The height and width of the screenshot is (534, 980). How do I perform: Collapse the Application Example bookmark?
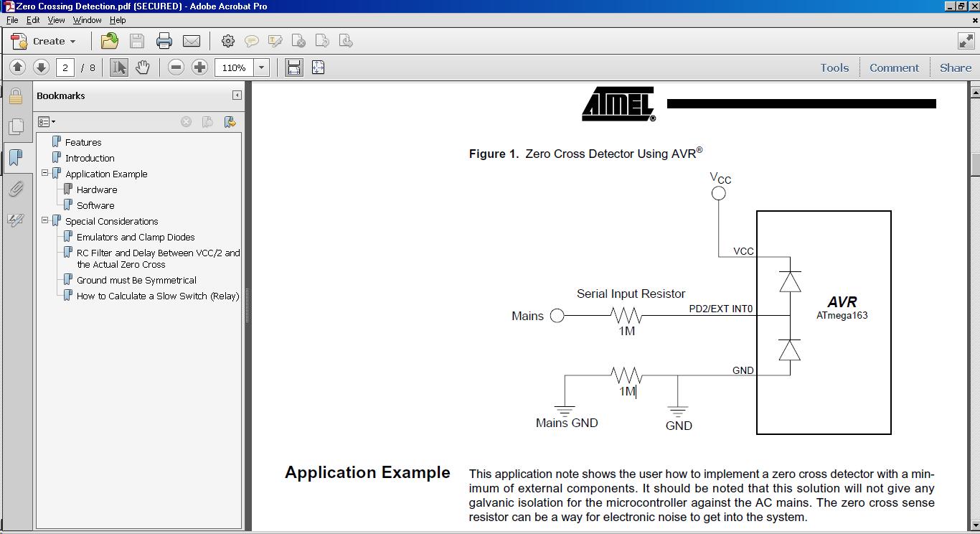point(44,173)
